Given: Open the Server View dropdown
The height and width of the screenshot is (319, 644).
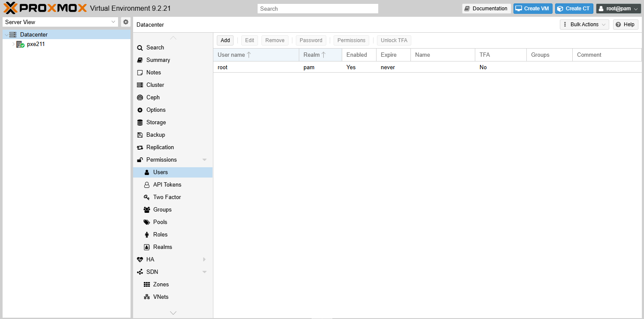Looking at the screenshot, I should 113,22.
